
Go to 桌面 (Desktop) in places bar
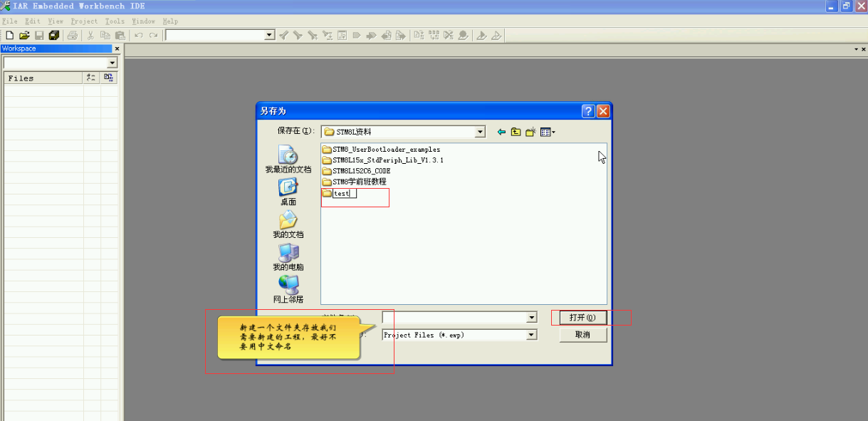pos(288,192)
